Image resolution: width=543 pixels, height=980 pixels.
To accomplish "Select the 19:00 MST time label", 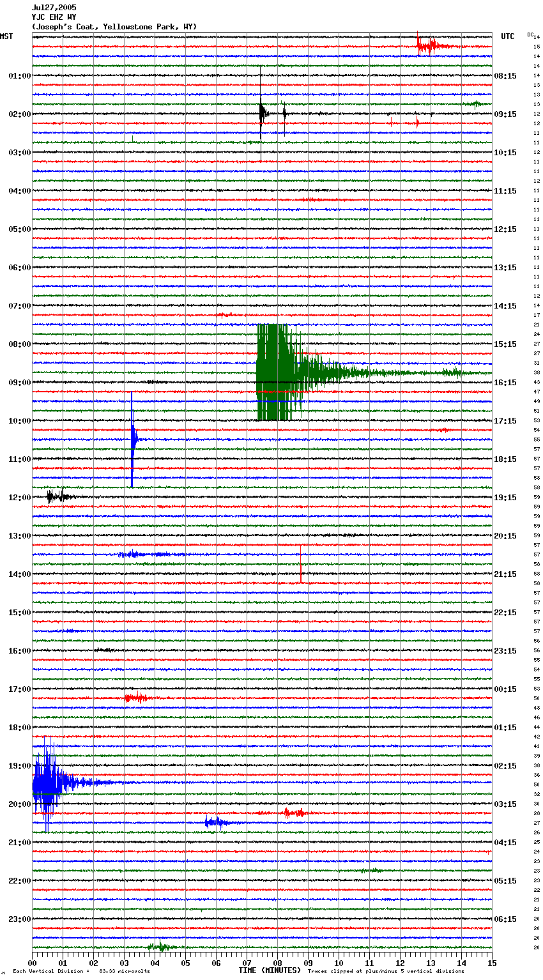I will pos(20,766).
